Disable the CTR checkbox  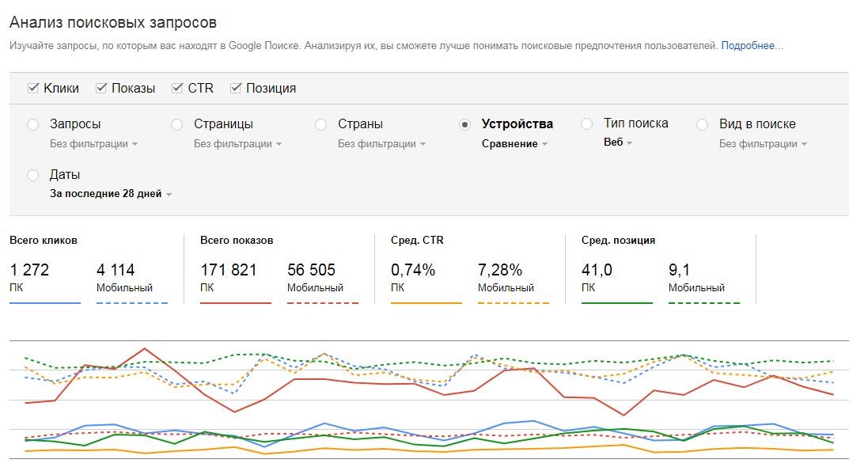[x=177, y=88]
